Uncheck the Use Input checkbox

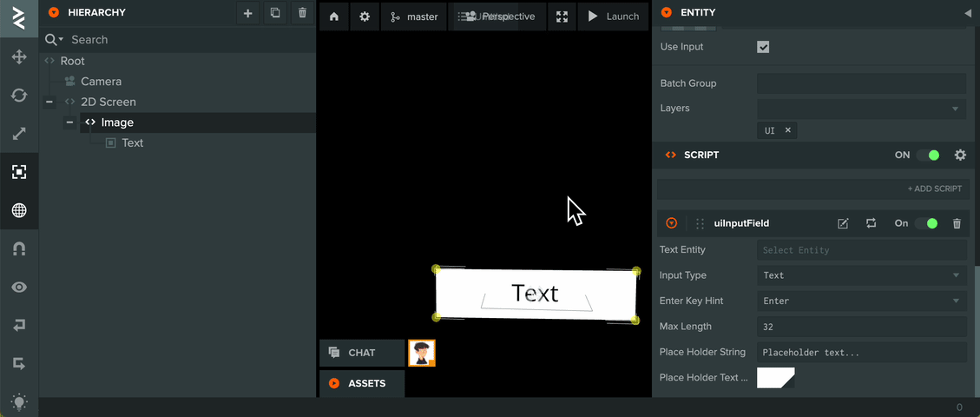[763, 47]
